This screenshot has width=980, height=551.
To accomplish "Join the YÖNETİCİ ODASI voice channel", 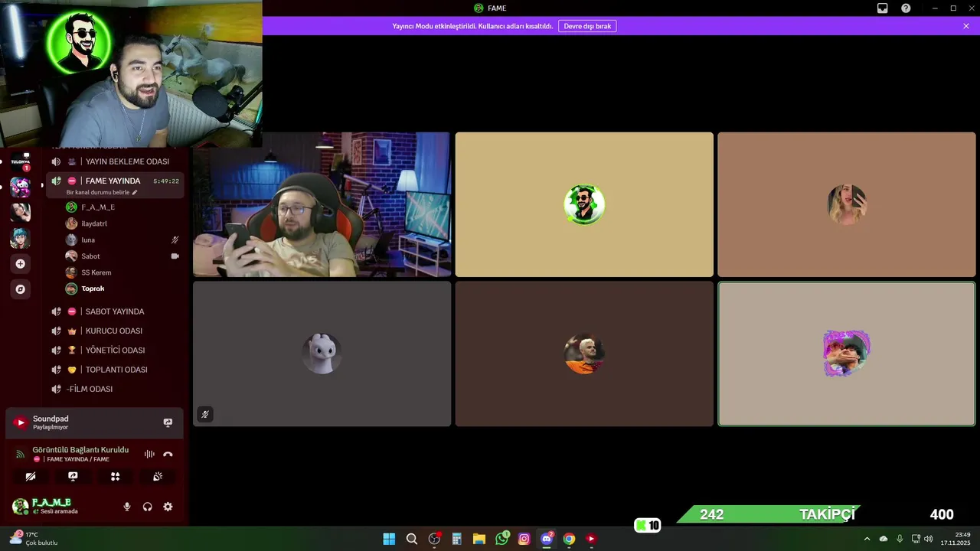I will coord(115,350).
